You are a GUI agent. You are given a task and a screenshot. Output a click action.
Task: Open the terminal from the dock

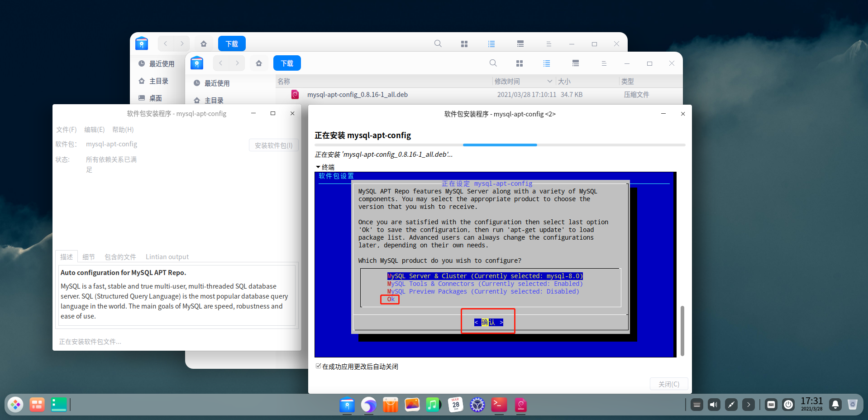pos(499,405)
